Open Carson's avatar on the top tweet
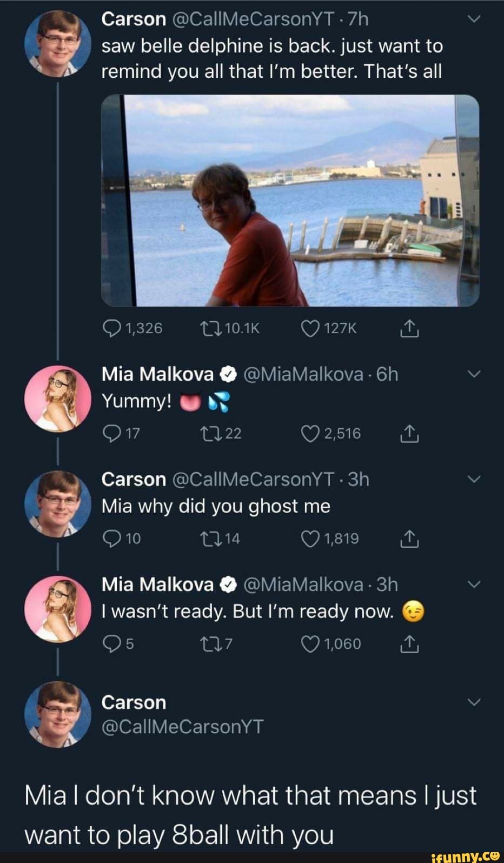Viewport: 504px width, 863px height. click(58, 44)
